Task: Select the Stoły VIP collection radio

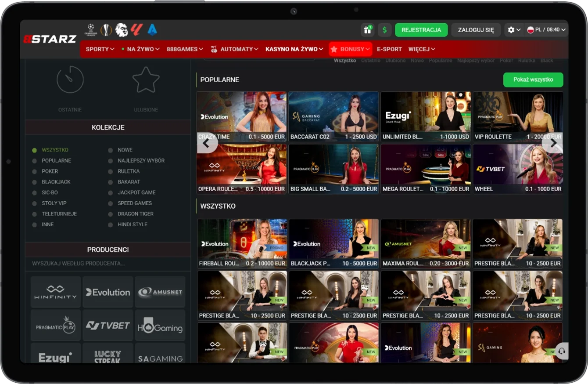Action: pos(34,203)
